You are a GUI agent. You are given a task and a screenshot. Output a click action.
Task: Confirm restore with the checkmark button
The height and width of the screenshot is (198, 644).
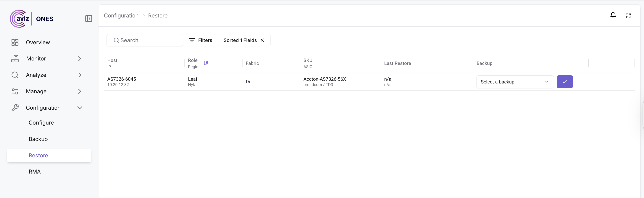(565, 82)
